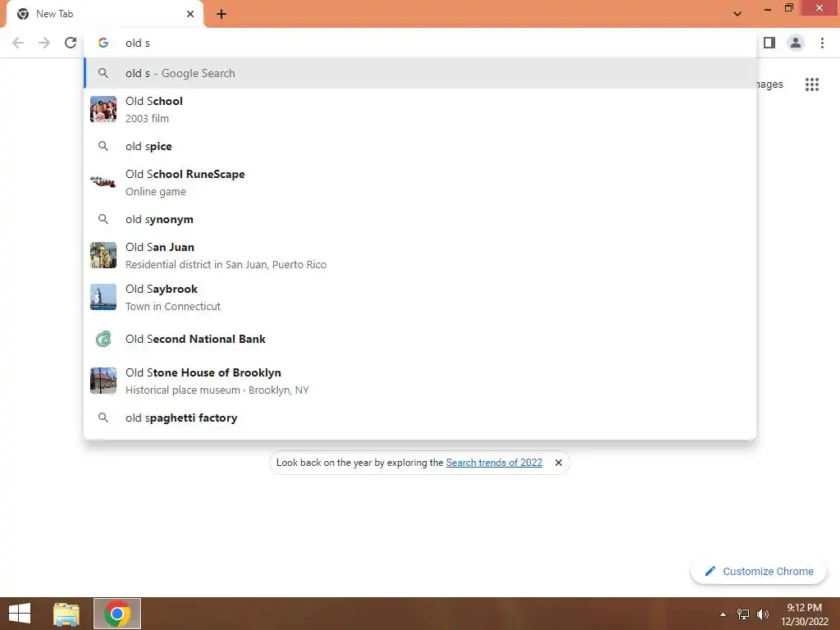Close the New Tab tab
Image resolution: width=840 pixels, height=630 pixels.
point(190,14)
